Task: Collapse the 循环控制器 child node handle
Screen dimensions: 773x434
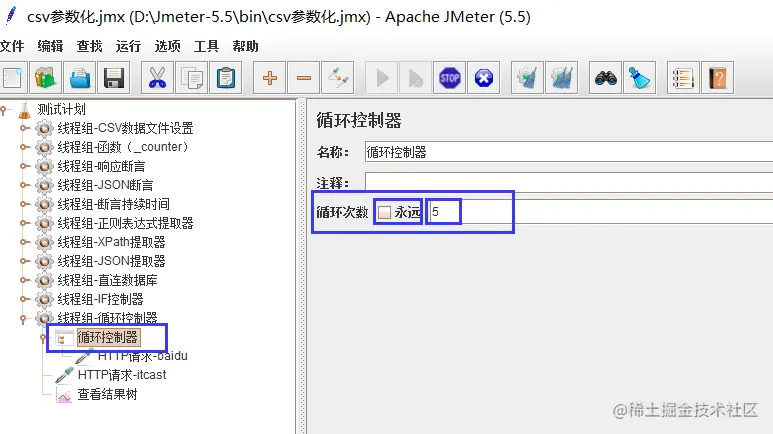Action: point(43,338)
